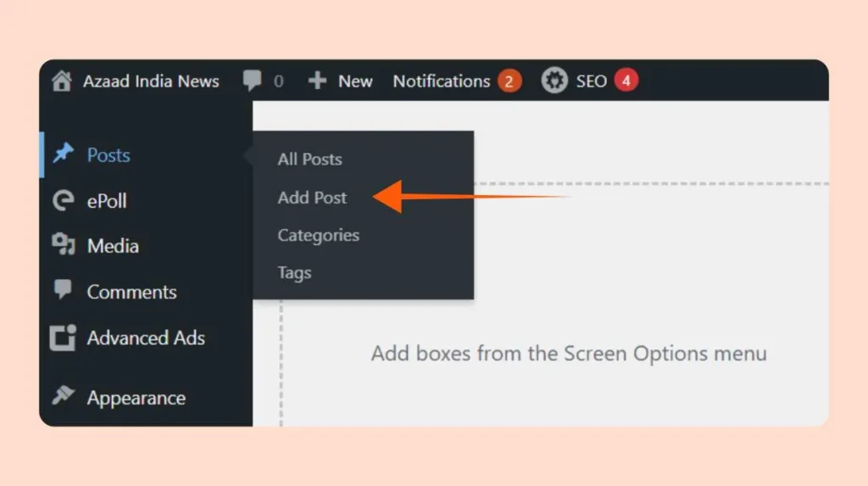Click the Comments speech bubble sidebar icon
Image resolution: width=868 pixels, height=486 pixels.
pyautogui.click(x=64, y=291)
